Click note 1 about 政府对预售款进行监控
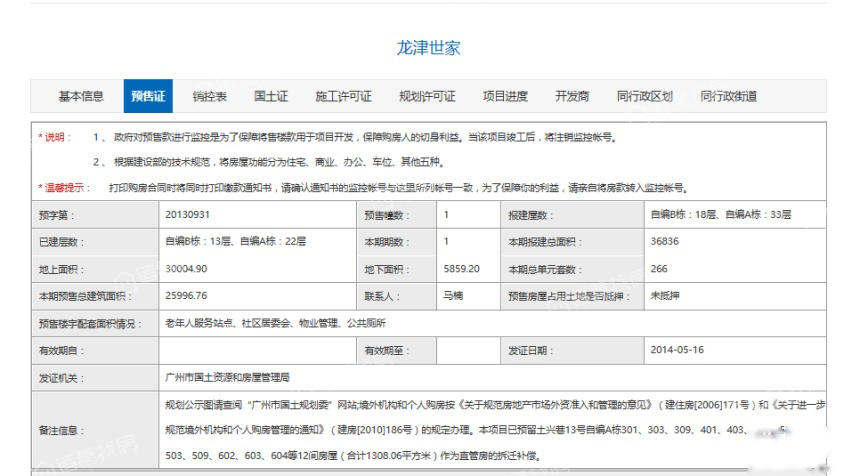Viewport: 860px width, 476px height. pyautogui.click(x=355, y=137)
